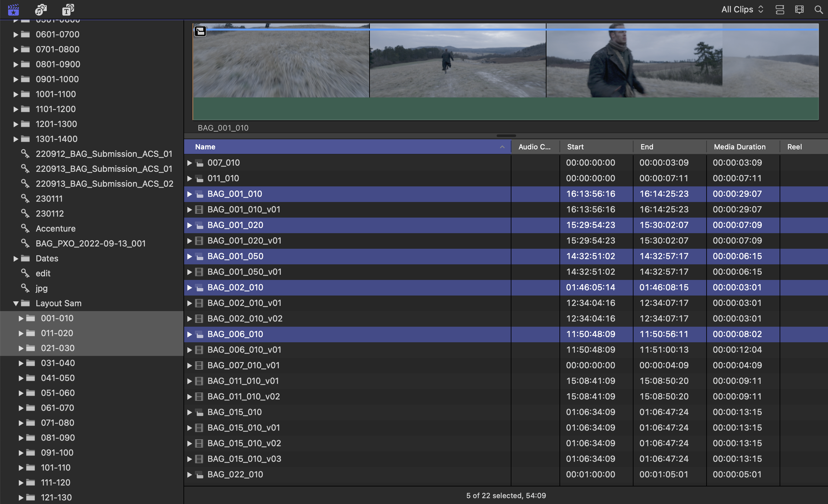
Task: Select the 031-040 folder
Action: pyautogui.click(x=58, y=363)
